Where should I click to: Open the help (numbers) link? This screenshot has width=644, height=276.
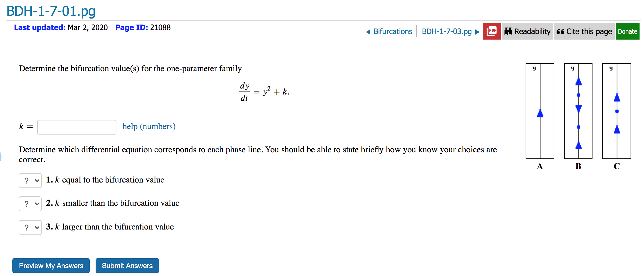pos(149,126)
